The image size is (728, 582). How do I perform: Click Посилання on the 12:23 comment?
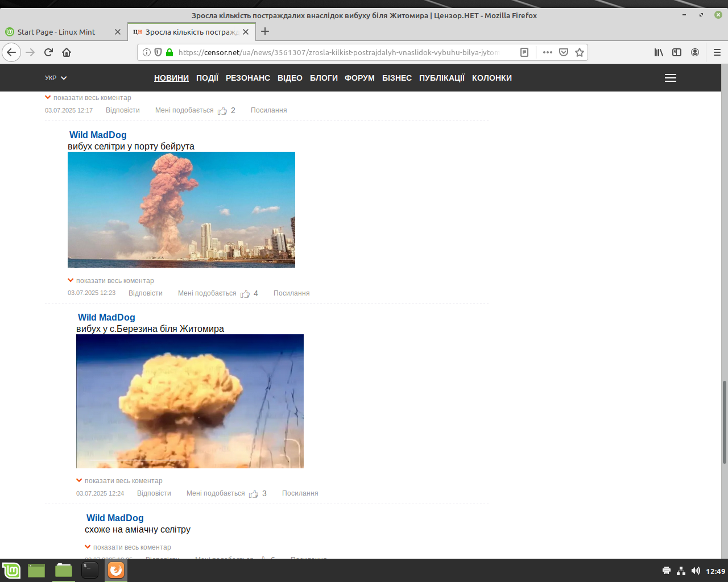pyautogui.click(x=292, y=293)
